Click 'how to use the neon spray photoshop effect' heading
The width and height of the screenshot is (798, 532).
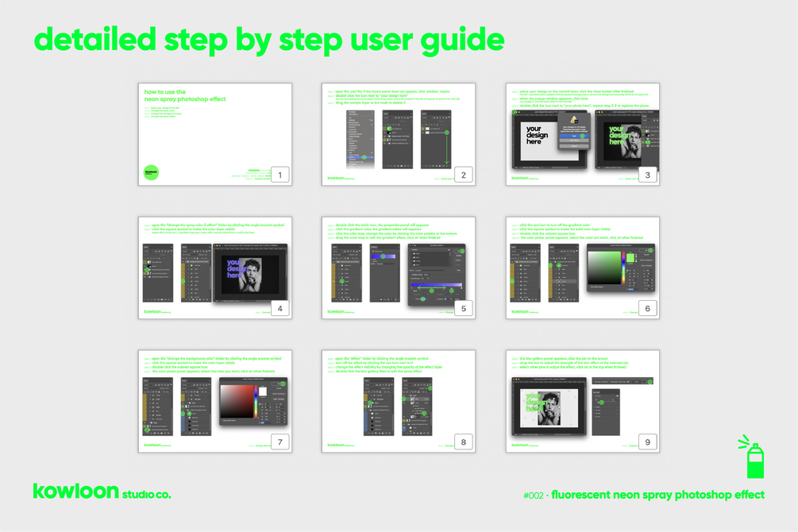coord(185,96)
